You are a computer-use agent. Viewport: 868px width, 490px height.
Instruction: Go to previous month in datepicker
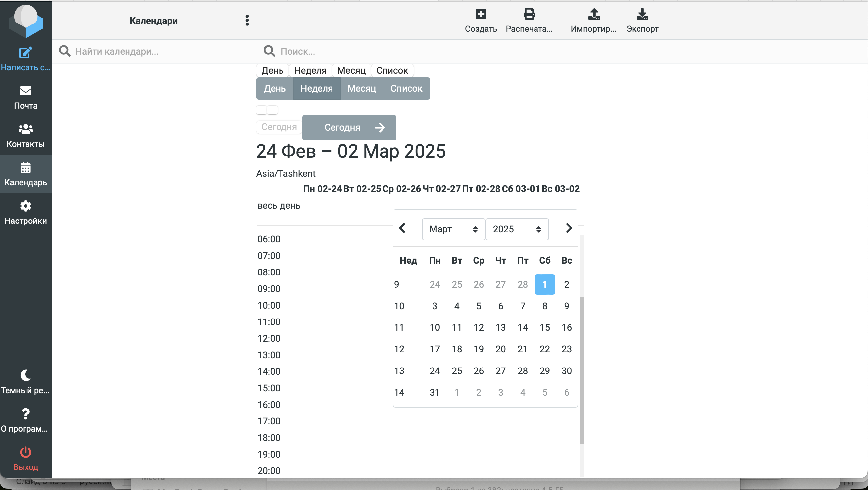402,228
